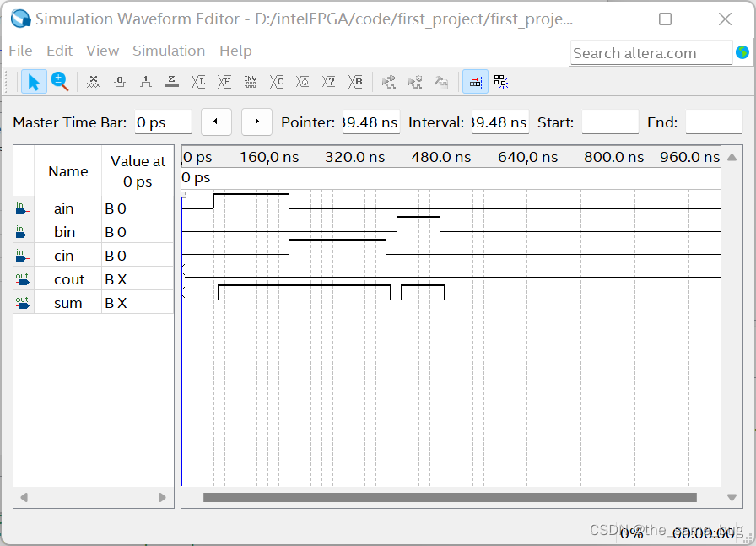Viewport: 756px width, 546px height.
Task: Open the Random Values (R) tool
Action: [355, 82]
